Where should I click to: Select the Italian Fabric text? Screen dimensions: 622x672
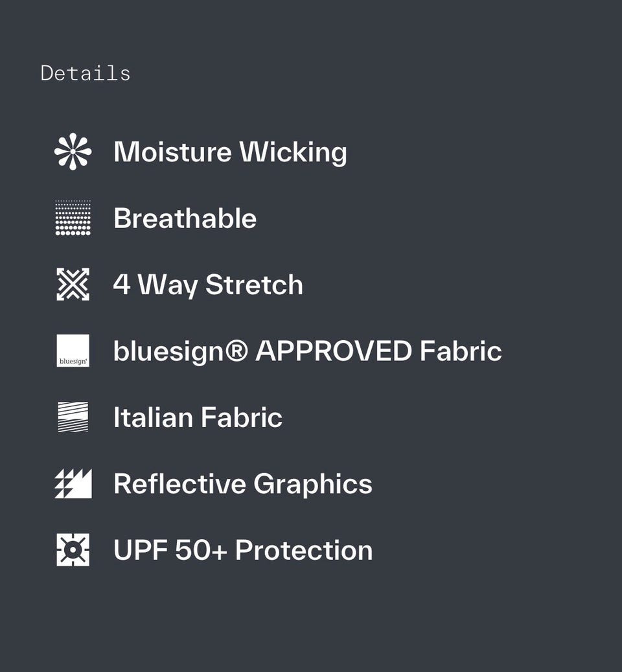198,417
